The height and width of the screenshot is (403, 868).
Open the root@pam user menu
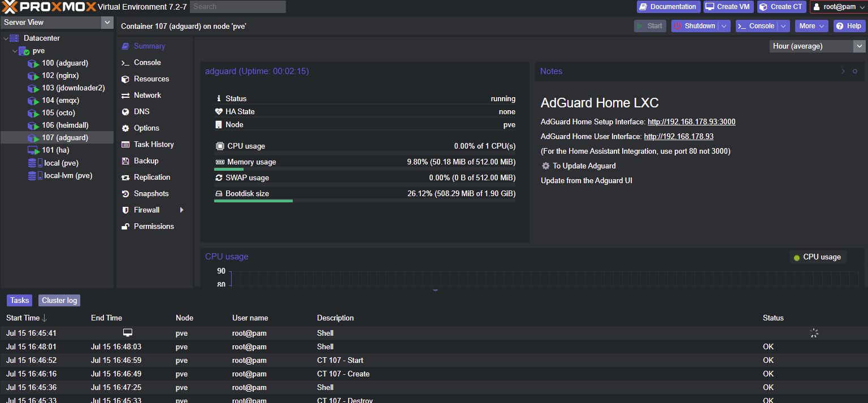pyautogui.click(x=837, y=7)
